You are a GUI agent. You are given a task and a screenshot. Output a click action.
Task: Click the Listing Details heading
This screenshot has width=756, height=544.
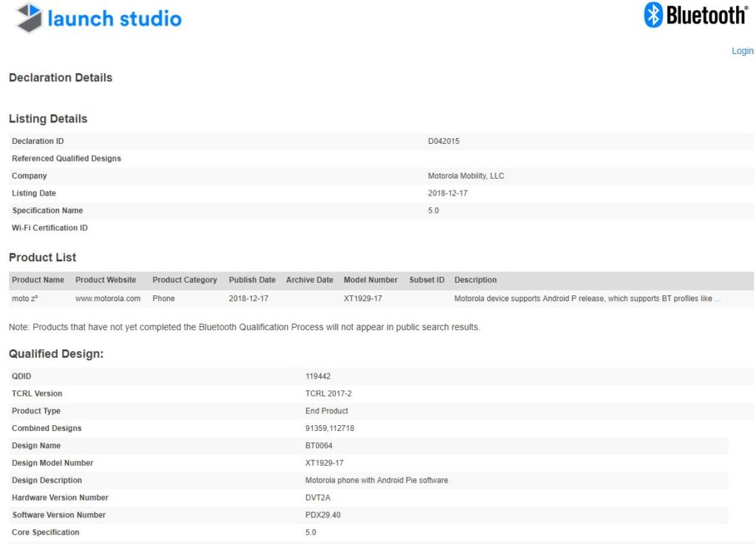click(48, 119)
